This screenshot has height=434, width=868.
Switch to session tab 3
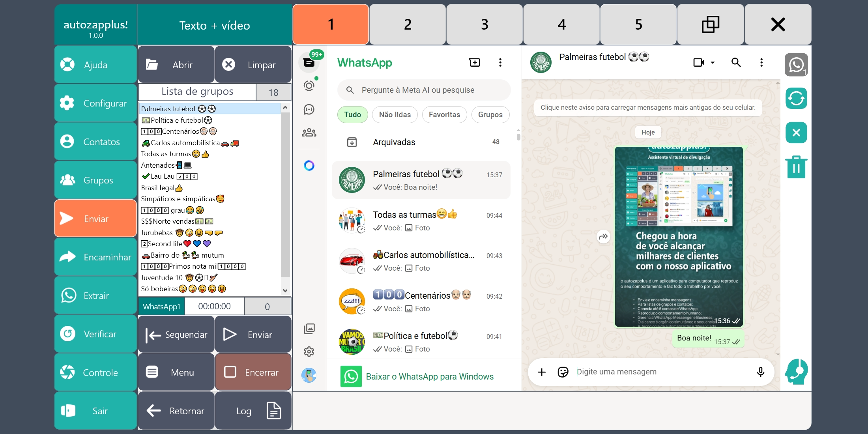point(485,25)
